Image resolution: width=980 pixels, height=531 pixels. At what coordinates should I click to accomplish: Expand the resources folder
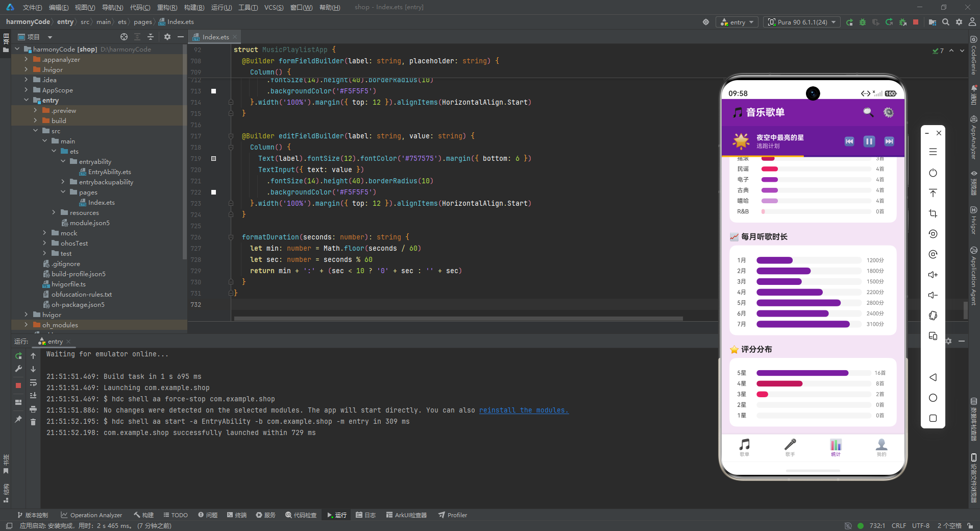54,213
